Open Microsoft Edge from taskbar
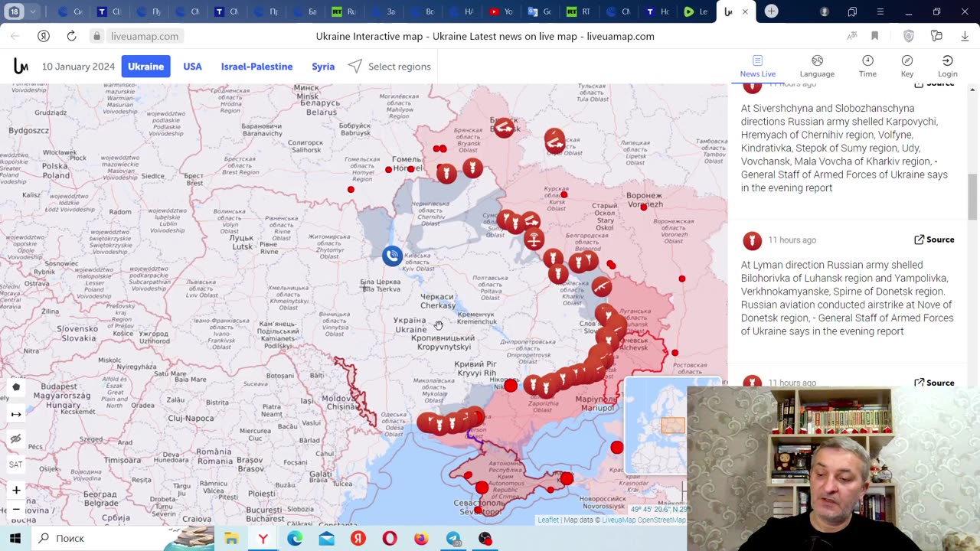980x551 pixels. [x=295, y=538]
